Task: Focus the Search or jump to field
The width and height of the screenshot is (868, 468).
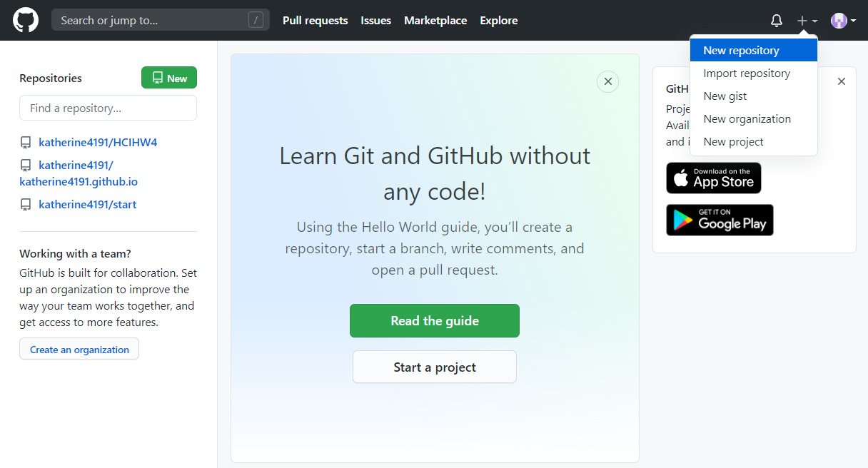Action: click(161, 20)
